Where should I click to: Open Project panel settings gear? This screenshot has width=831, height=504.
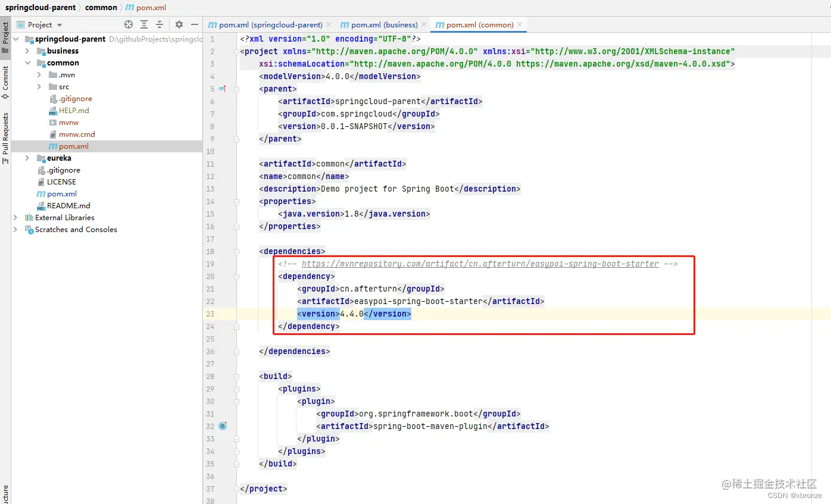179,24
